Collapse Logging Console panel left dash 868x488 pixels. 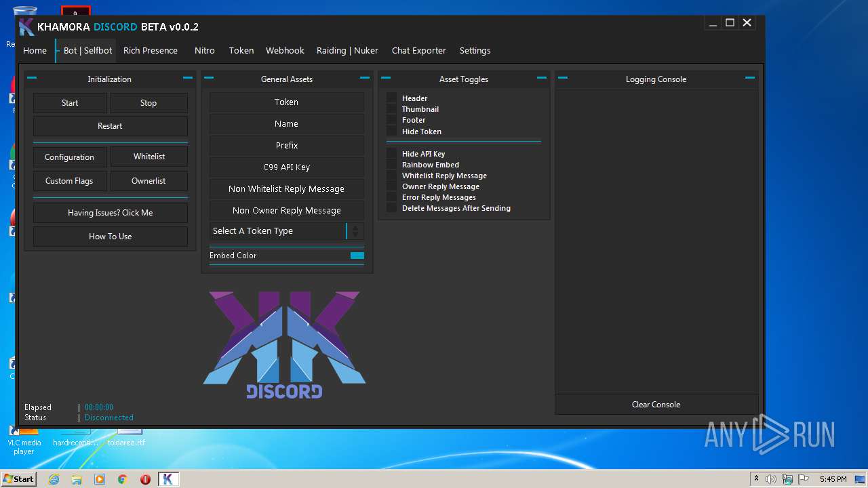click(563, 78)
